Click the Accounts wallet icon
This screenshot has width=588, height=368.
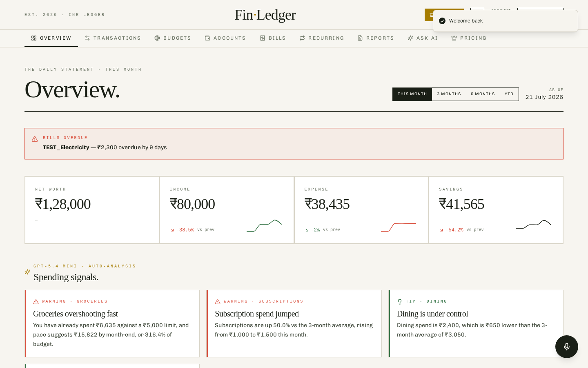[207, 38]
